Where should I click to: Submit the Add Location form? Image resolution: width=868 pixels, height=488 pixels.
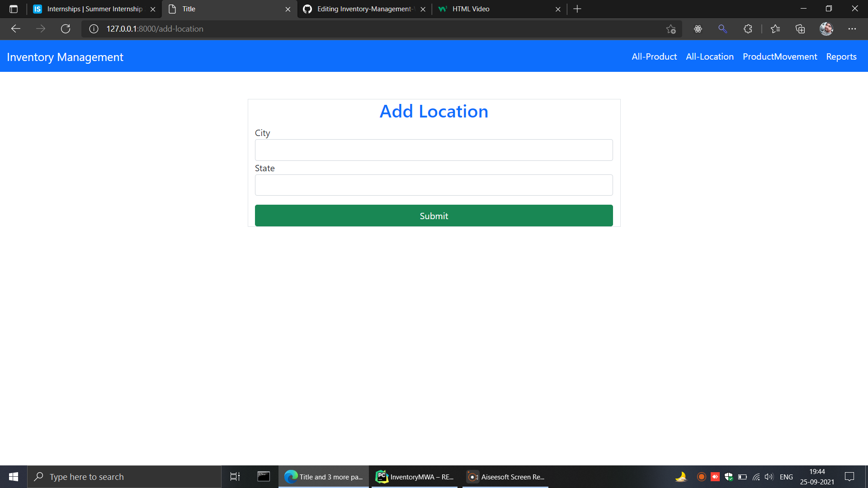[434, 216]
